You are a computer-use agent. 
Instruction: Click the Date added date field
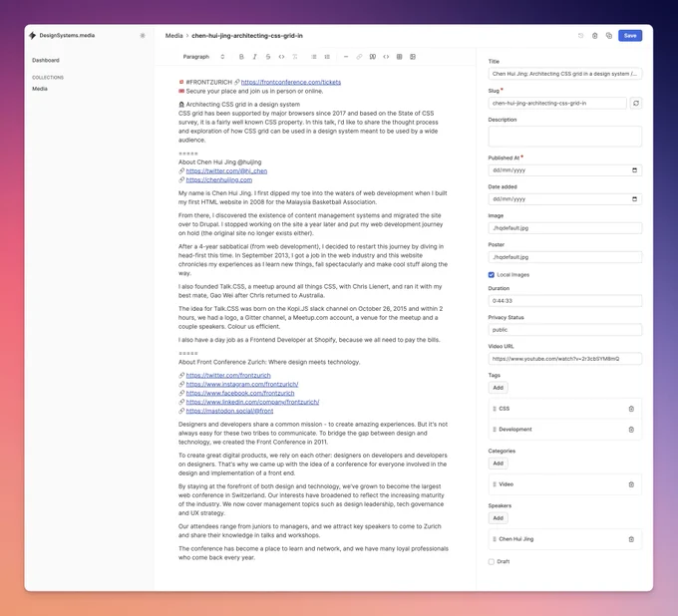tap(565, 198)
